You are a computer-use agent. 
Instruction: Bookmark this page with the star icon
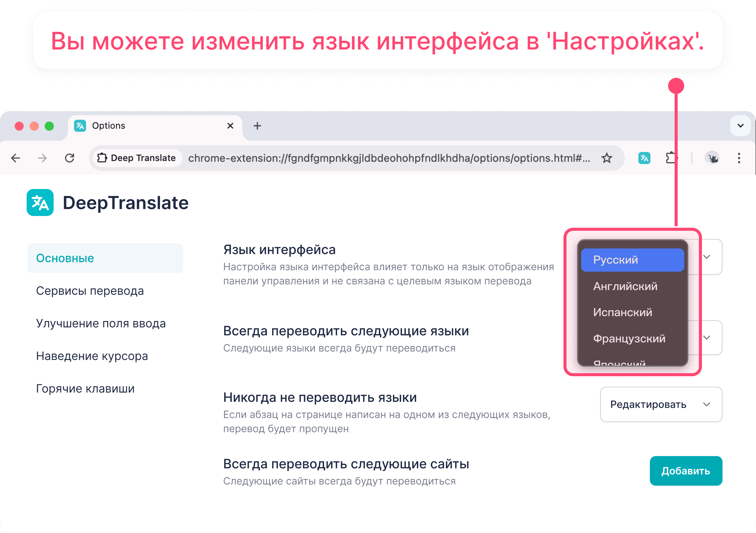pyautogui.click(x=607, y=158)
